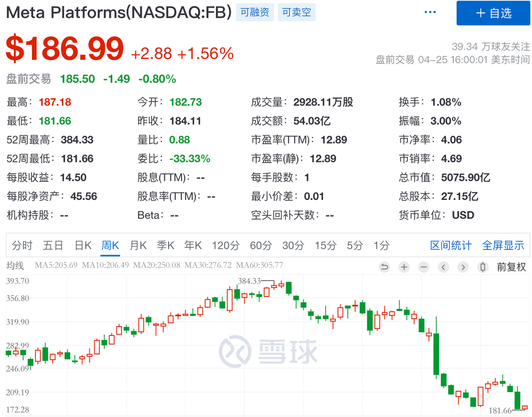Screen dimensions: 532x417
Task: Select the 月K monthly chart tab
Action: (x=138, y=246)
